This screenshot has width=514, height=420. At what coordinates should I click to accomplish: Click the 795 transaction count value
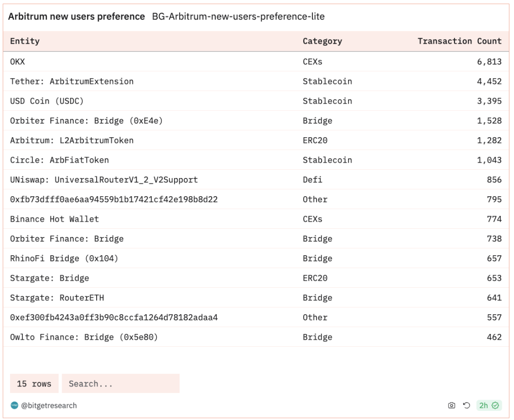click(494, 199)
